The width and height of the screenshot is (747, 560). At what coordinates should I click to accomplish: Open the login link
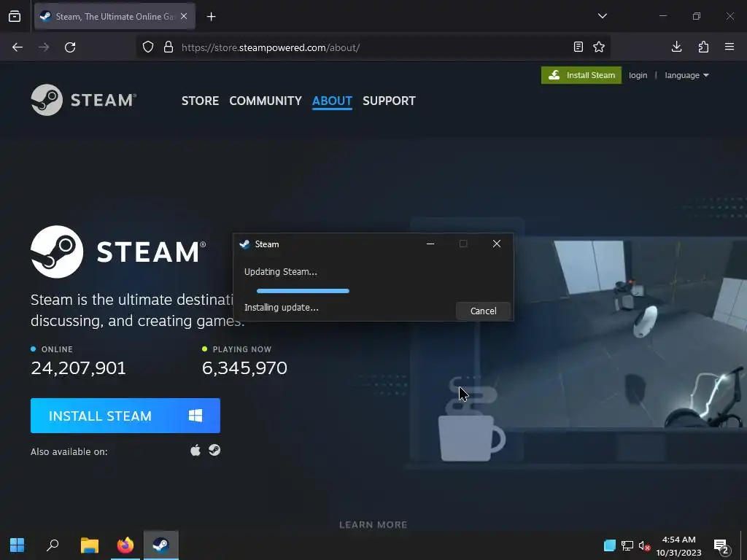click(638, 75)
